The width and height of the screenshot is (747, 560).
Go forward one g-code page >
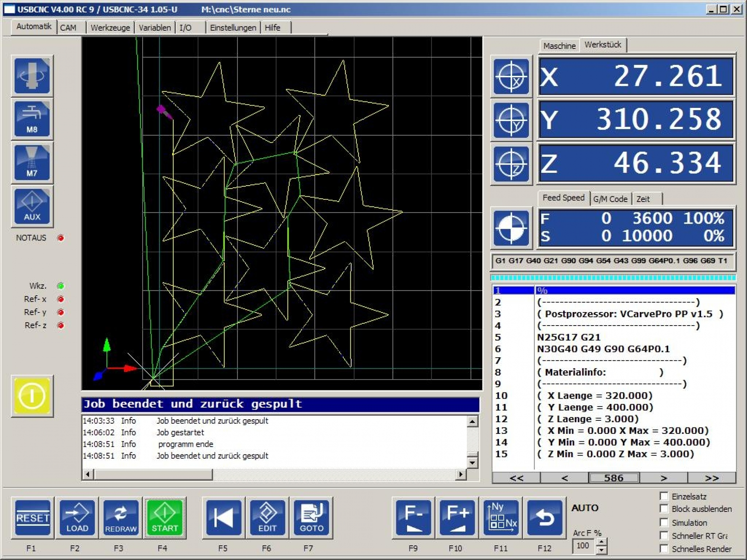click(664, 478)
